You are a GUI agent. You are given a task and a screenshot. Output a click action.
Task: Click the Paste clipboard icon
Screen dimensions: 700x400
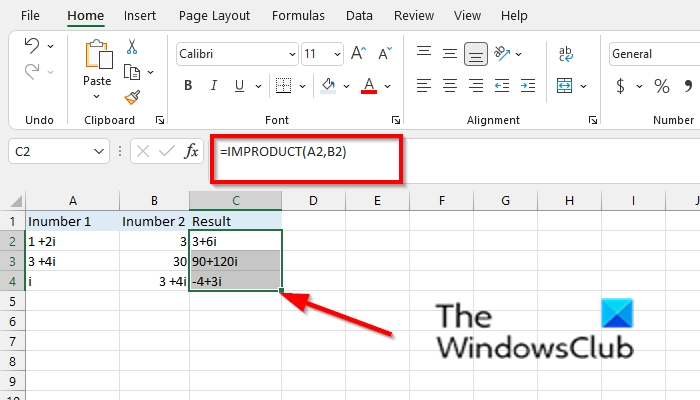tap(99, 54)
